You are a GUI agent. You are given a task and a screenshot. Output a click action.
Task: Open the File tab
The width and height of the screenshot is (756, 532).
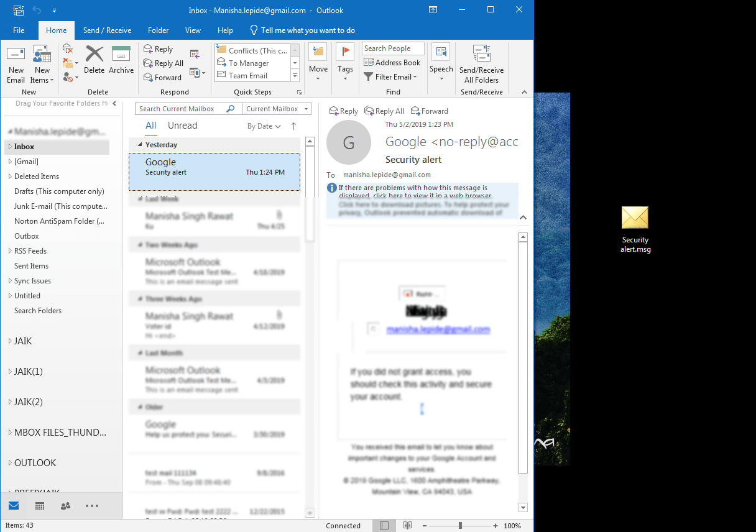point(19,30)
